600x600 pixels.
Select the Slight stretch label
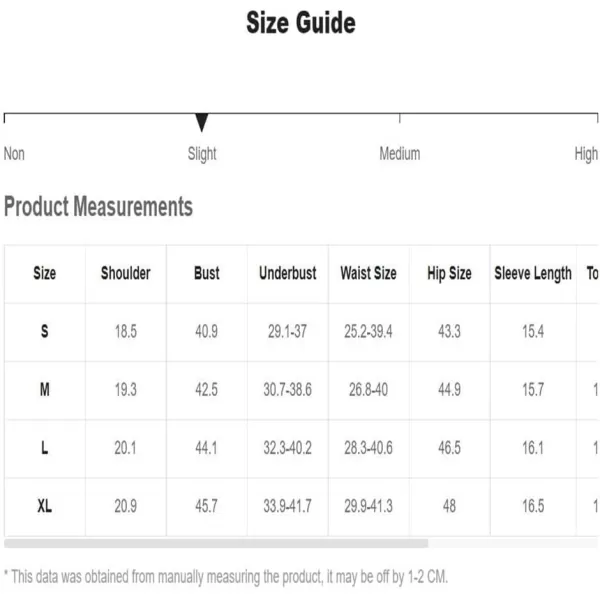(202, 154)
